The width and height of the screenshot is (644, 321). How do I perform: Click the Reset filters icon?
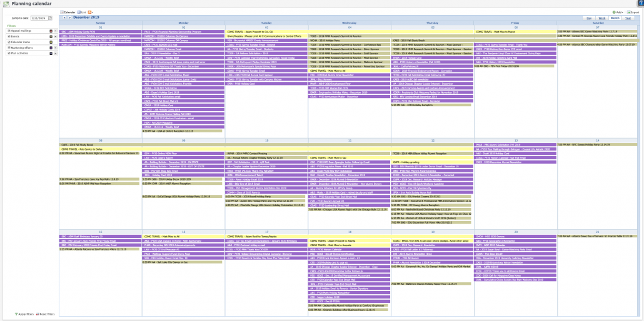point(37,314)
